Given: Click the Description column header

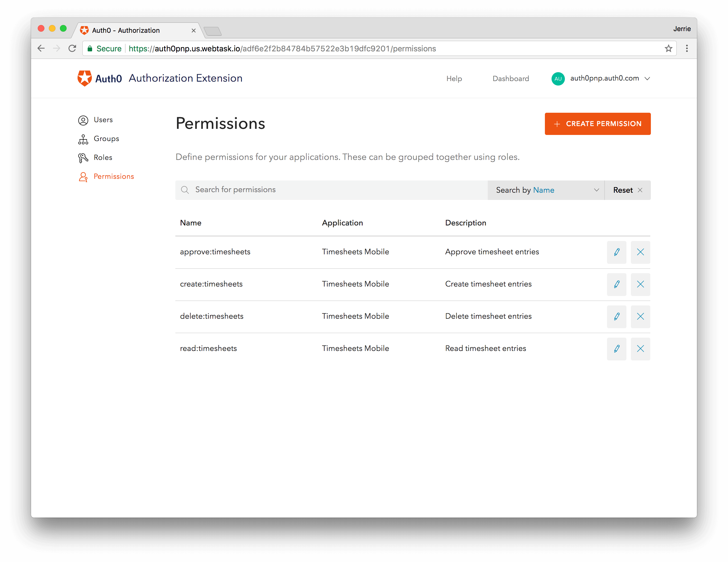Looking at the screenshot, I should (x=465, y=223).
